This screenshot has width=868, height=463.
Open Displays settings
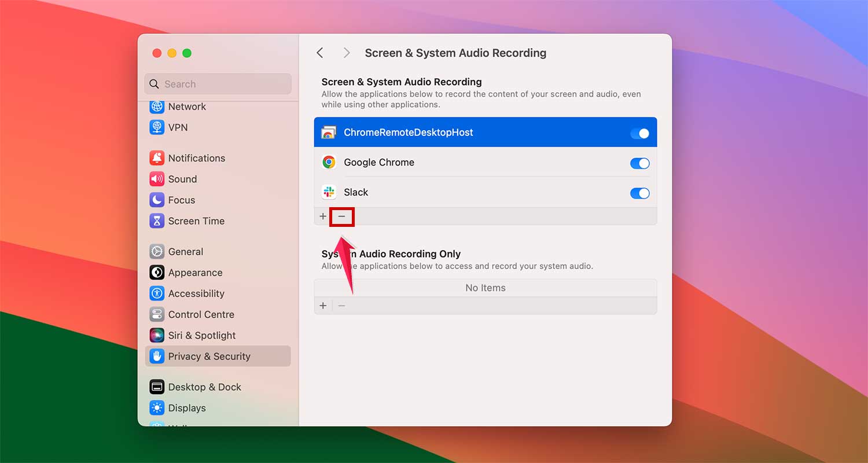coord(185,408)
